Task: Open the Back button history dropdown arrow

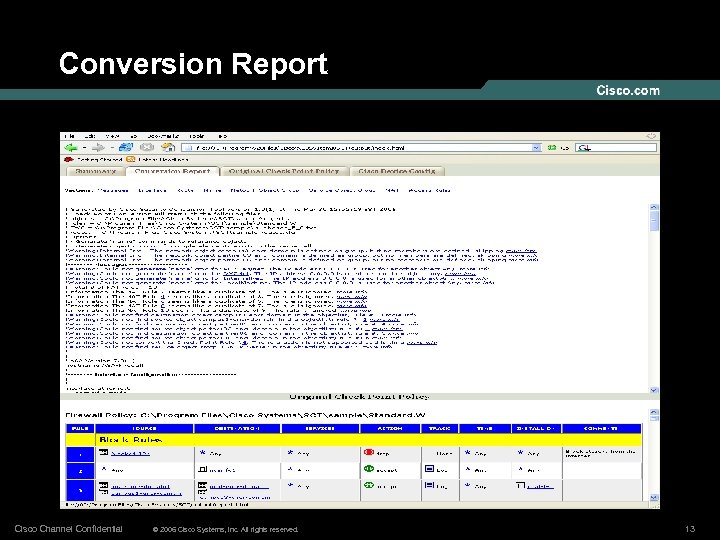Action: coord(84,148)
